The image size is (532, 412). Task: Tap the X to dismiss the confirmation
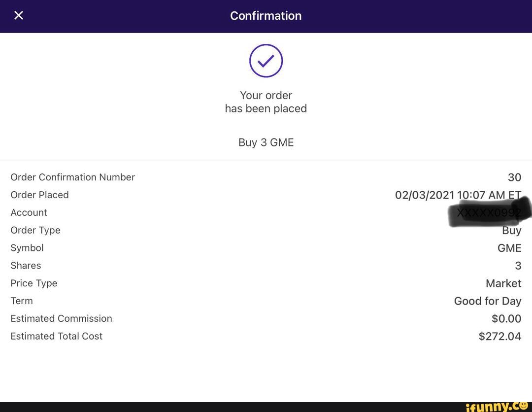pos(18,15)
